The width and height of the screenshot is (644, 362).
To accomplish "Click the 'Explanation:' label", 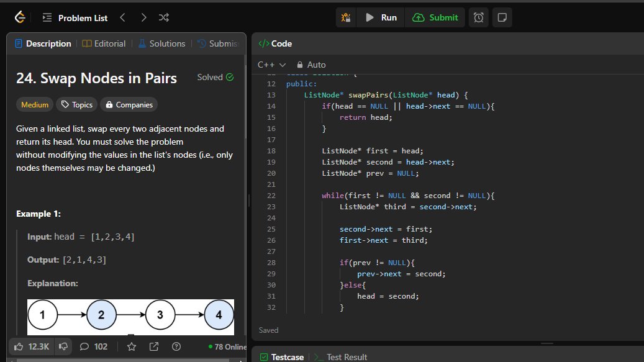I will tap(53, 283).
